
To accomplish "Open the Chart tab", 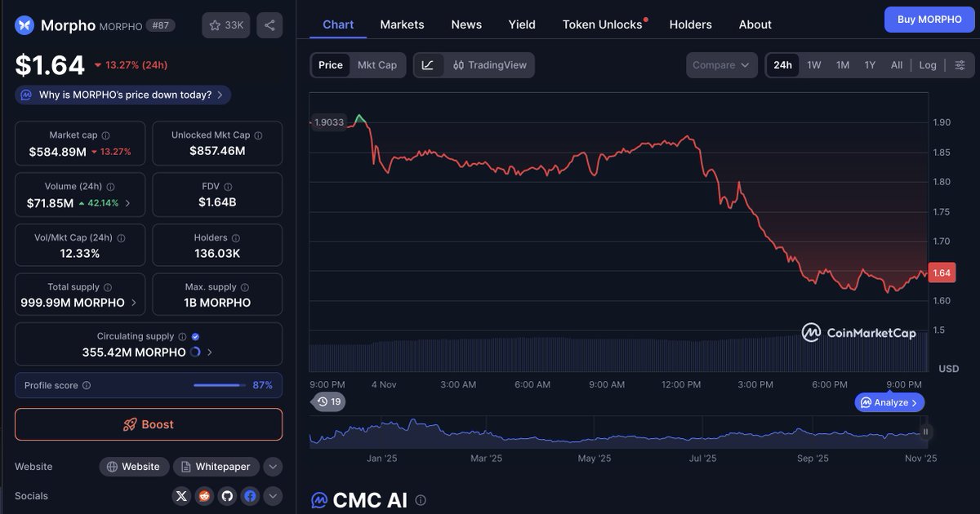I will pyautogui.click(x=338, y=24).
